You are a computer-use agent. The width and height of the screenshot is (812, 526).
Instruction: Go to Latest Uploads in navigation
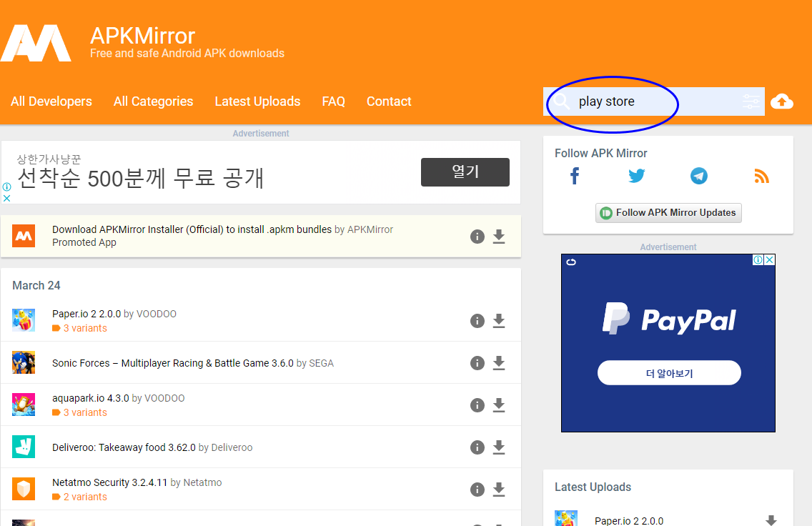coord(257,101)
